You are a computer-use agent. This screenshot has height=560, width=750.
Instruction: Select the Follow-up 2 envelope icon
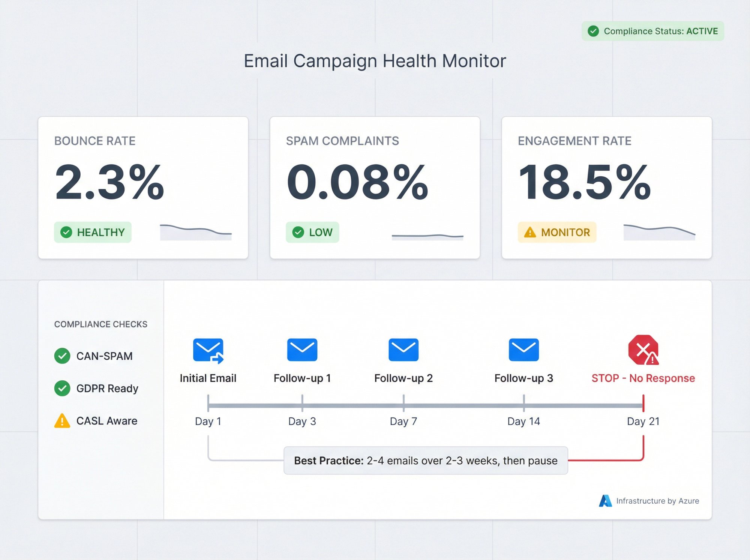403,350
